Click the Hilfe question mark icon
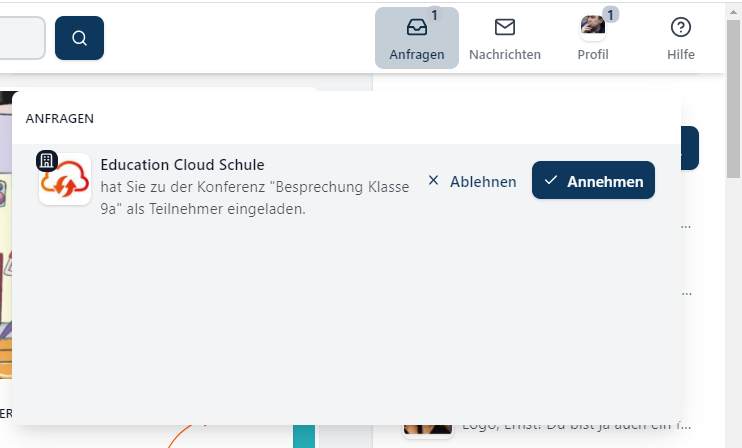This screenshot has width=742, height=448. coord(681,27)
